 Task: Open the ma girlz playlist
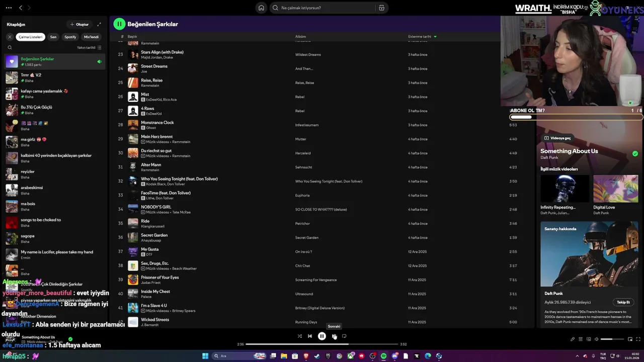[55, 142]
